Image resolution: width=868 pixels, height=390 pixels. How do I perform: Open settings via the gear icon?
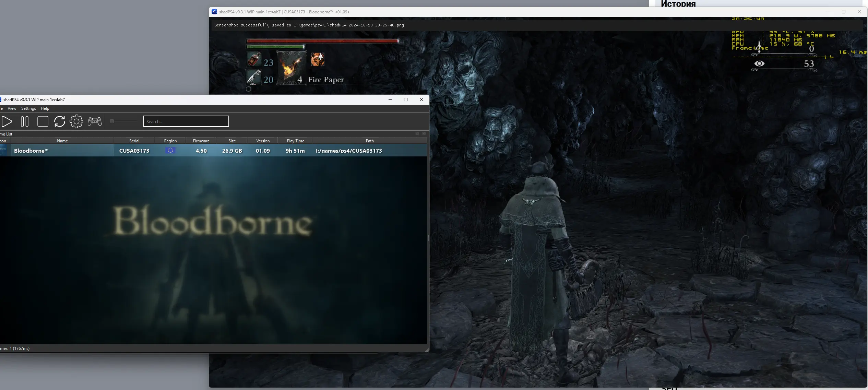click(76, 121)
